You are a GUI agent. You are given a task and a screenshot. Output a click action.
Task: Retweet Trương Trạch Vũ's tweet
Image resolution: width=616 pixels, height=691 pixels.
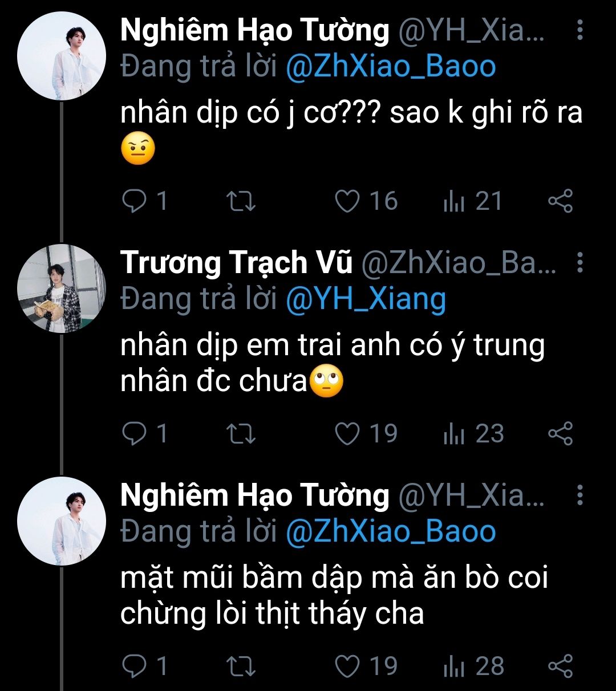pyautogui.click(x=241, y=434)
